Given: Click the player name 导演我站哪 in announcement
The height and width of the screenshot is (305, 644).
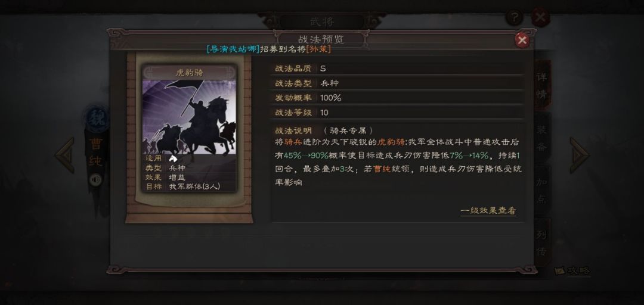Looking at the screenshot, I should tap(233, 49).
